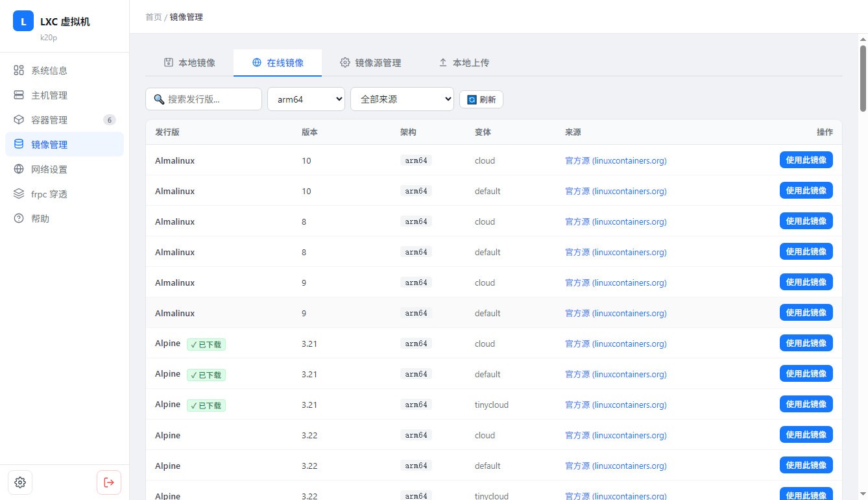Click the container management cube icon

tap(19, 119)
